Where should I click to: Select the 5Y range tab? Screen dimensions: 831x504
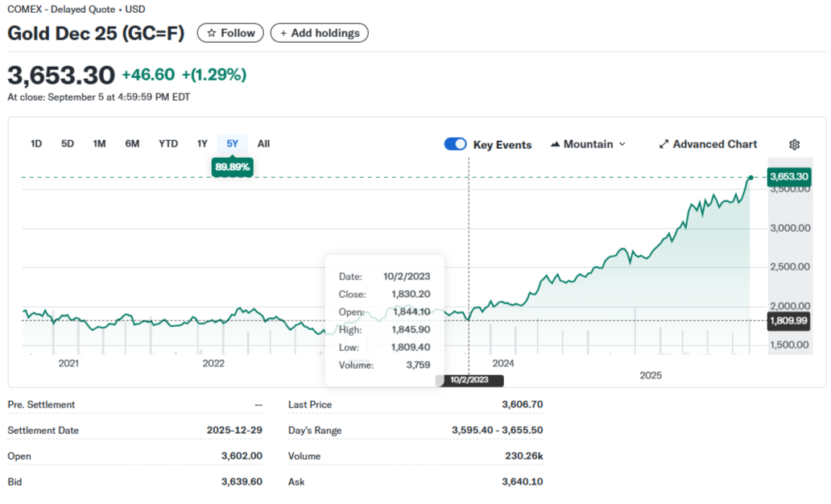pyautogui.click(x=233, y=144)
